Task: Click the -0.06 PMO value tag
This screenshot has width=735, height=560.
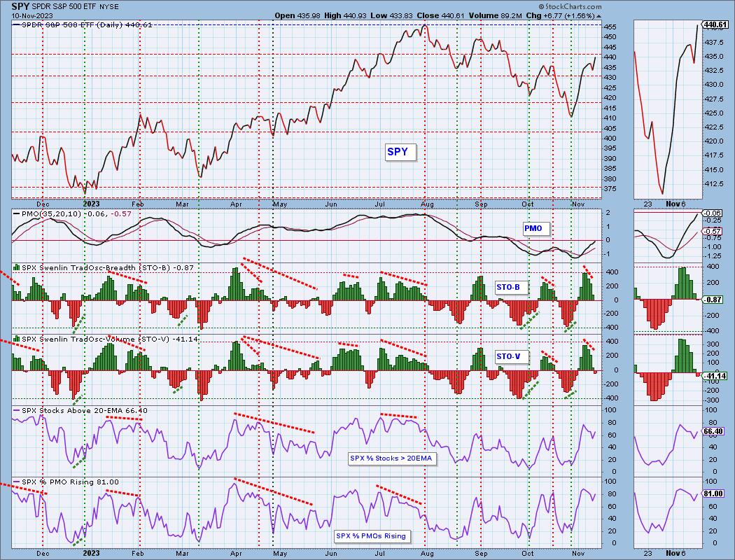Action: (x=713, y=213)
